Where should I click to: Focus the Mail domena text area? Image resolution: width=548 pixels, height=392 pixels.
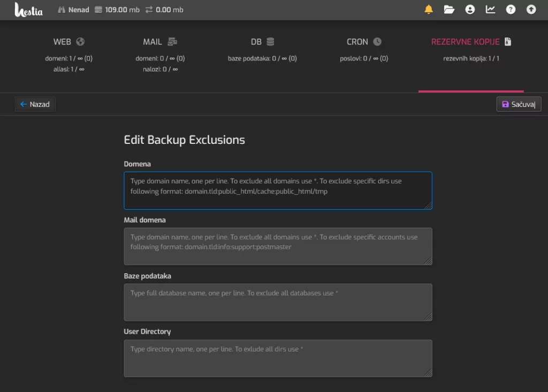(x=278, y=247)
